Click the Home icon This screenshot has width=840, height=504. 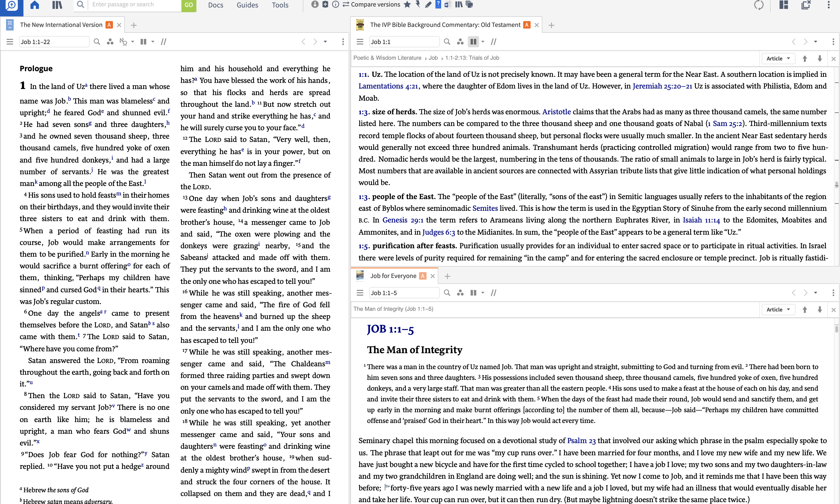[x=34, y=5]
